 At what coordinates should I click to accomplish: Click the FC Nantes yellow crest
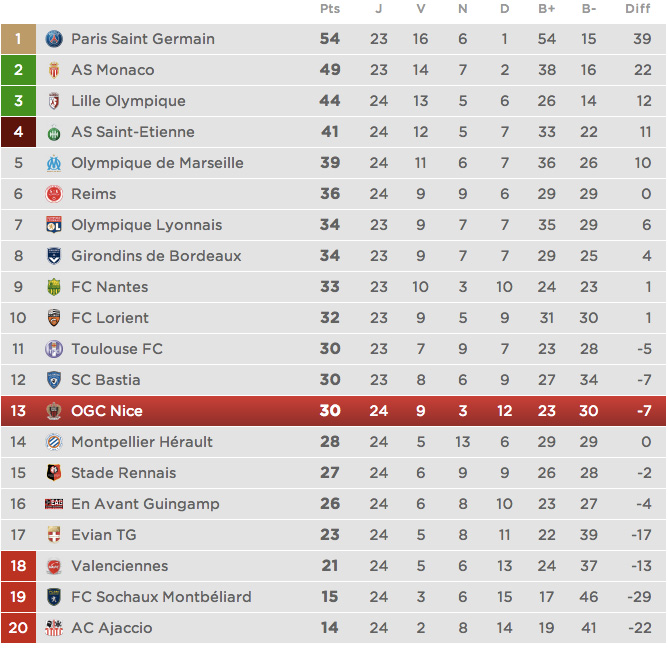[x=54, y=287]
